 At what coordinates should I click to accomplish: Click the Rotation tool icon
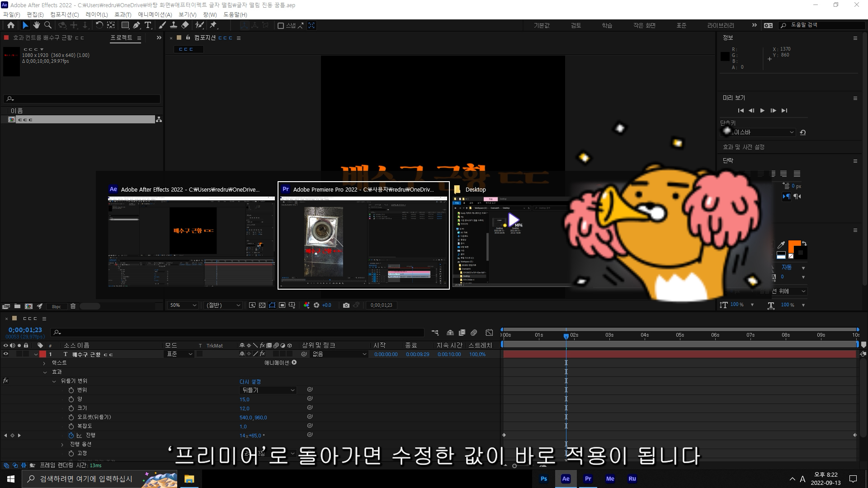99,25
